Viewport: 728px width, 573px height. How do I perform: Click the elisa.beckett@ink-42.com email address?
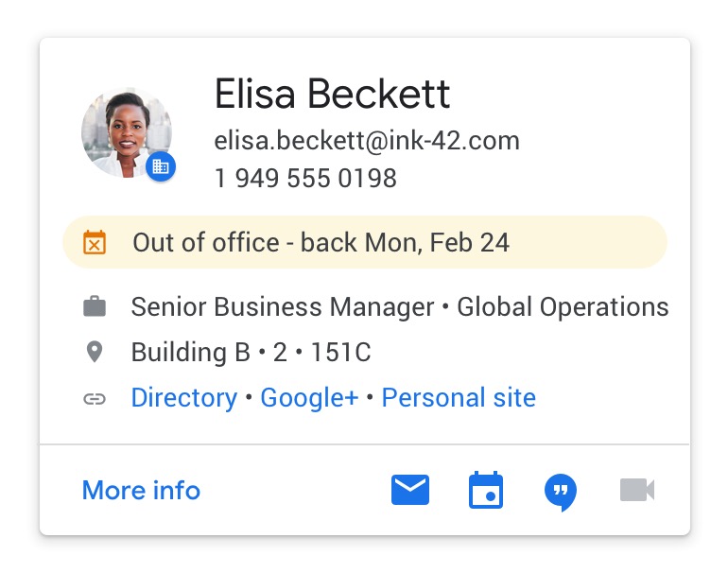click(x=367, y=142)
